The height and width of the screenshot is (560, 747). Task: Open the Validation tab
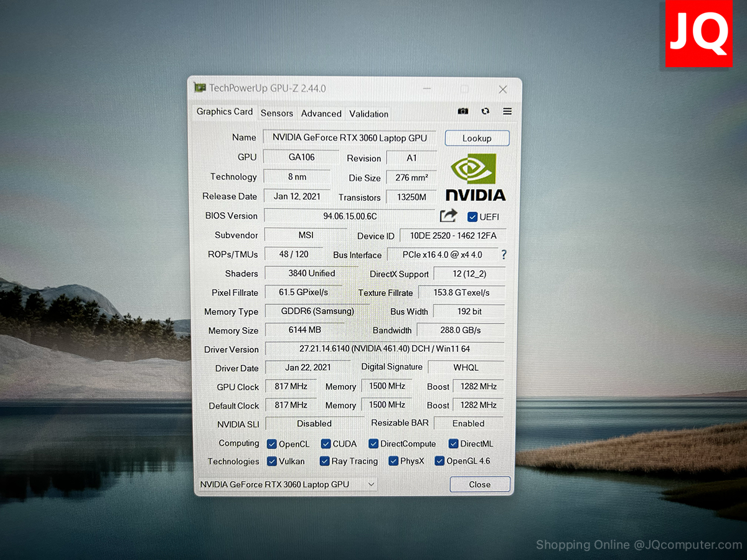[369, 114]
